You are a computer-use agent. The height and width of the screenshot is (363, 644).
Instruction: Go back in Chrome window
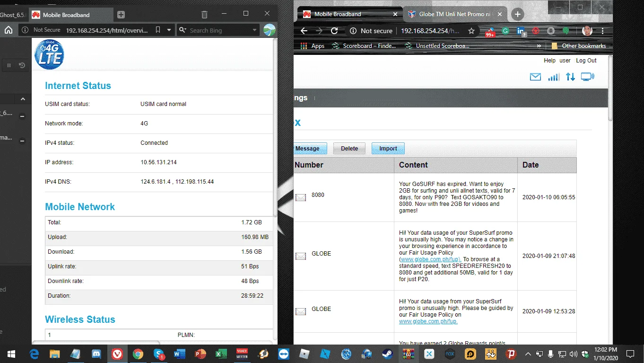(304, 31)
